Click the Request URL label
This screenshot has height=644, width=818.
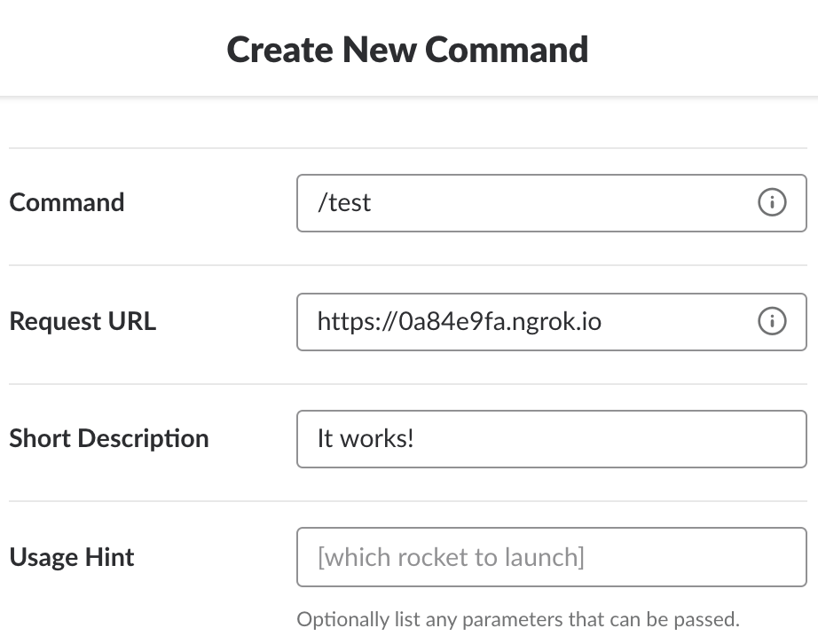click(x=83, y=322)
